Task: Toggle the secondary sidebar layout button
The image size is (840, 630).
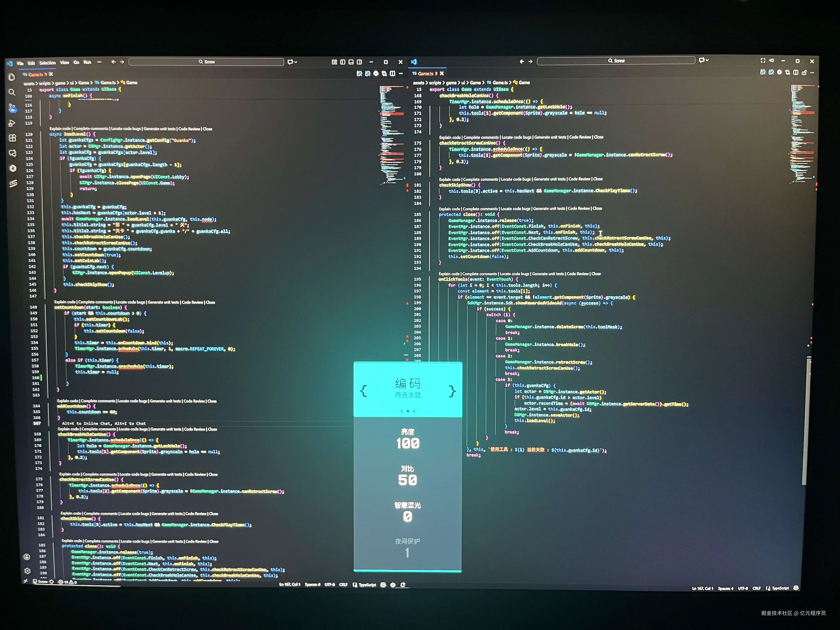Action: click(x=359, y=62)
